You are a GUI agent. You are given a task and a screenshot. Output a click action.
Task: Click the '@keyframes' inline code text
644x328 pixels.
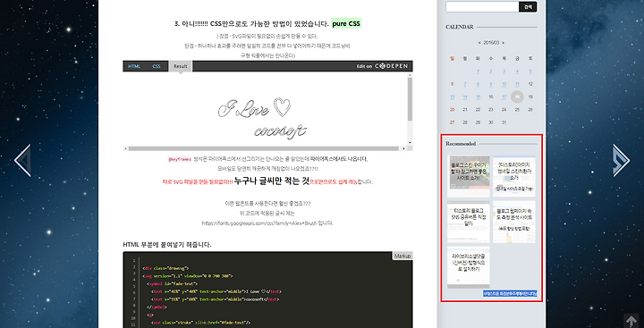[180, 159]
